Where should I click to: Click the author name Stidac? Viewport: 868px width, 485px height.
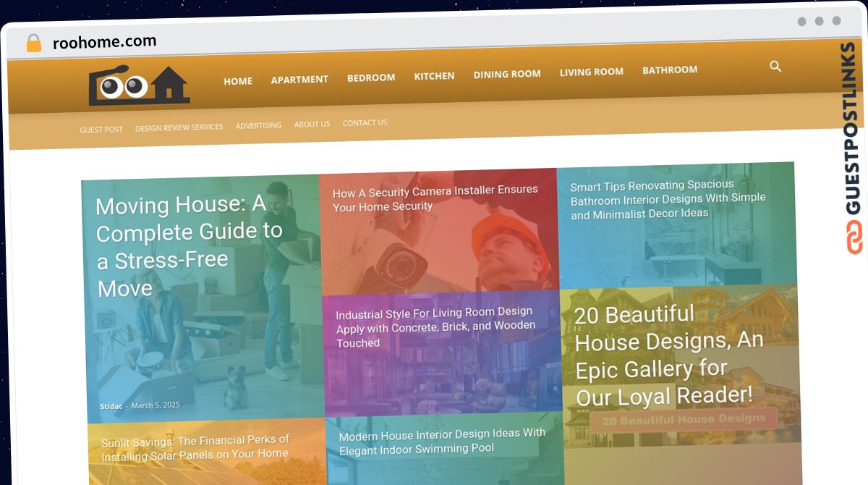pos(111,407)
